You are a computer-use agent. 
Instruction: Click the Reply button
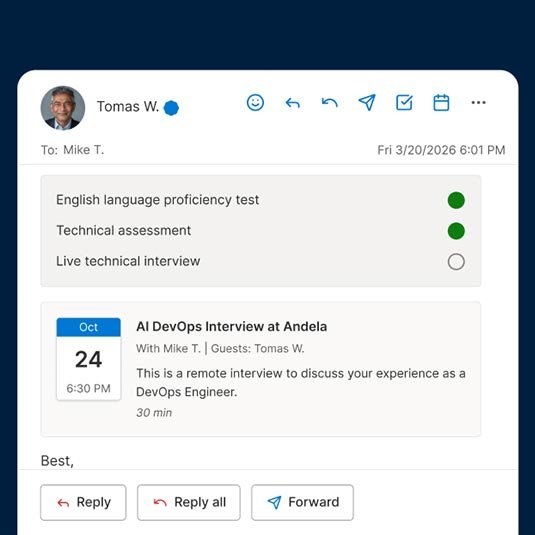[x=83, y=502]
